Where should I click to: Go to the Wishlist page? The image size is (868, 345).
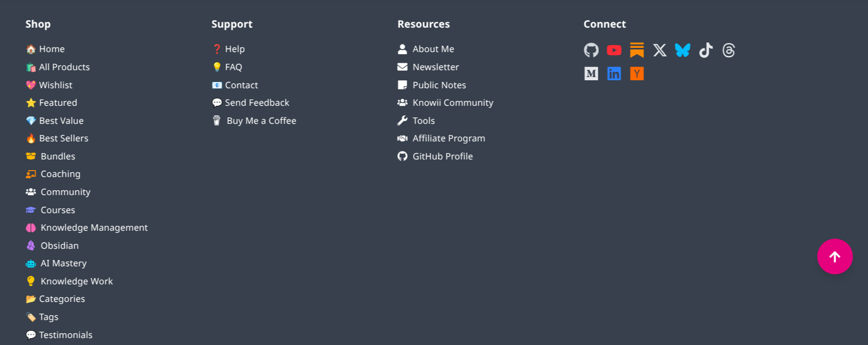coord(55,85)
